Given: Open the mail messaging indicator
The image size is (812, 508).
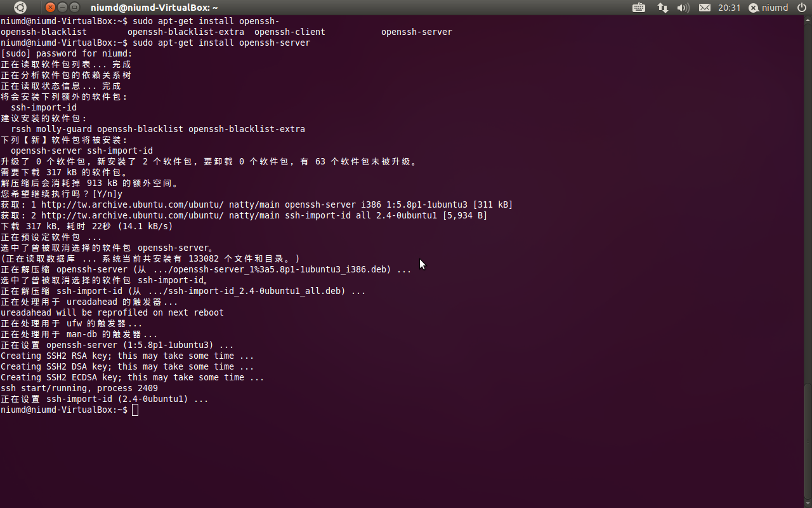Looking at the screenshot, I should pos(704,8).
